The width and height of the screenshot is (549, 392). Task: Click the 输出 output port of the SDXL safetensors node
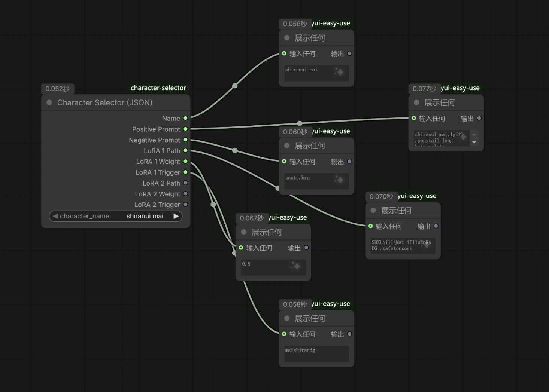436,226
